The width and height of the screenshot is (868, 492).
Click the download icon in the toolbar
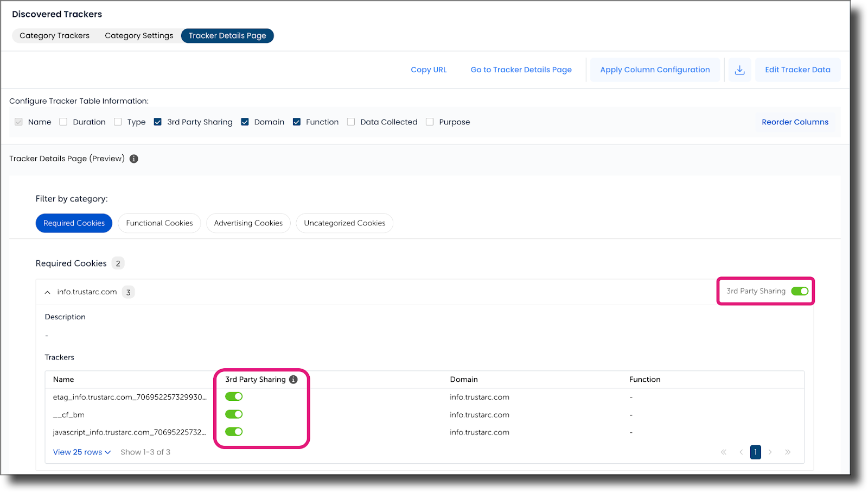click(x=739, y=70)
